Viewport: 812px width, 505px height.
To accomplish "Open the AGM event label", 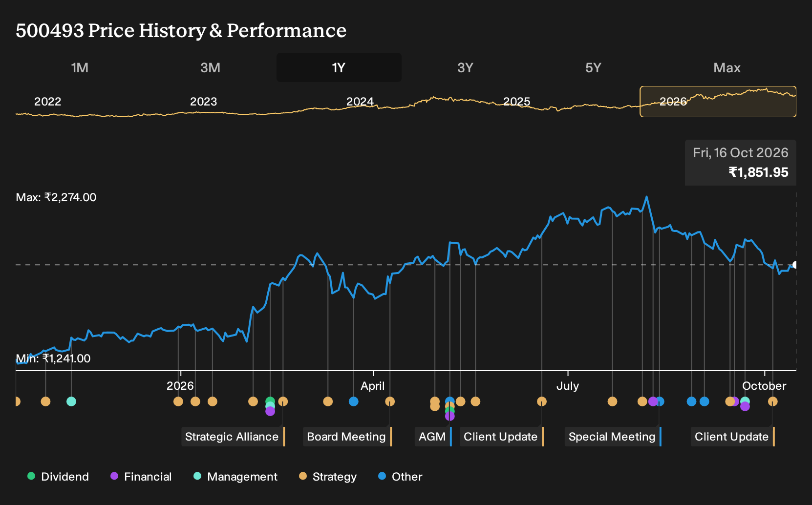I will pos(433,437).
